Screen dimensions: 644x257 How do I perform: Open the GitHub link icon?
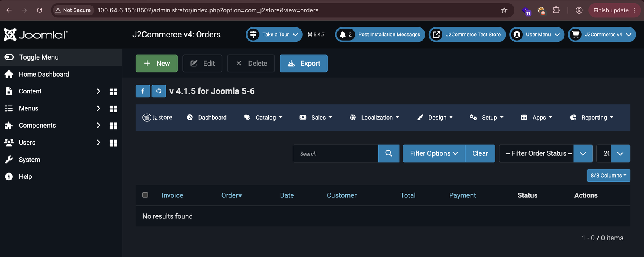coord(159,91)
